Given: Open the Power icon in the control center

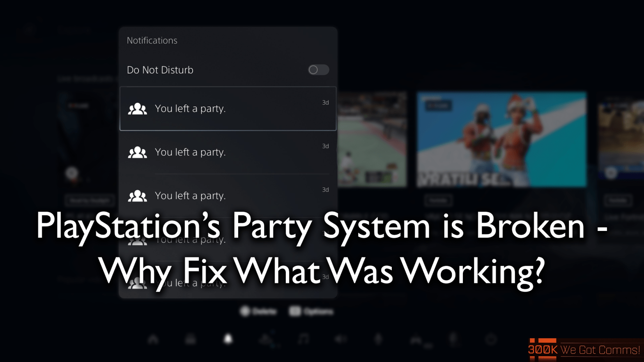Looking at the screenshot, I should 491,339.
